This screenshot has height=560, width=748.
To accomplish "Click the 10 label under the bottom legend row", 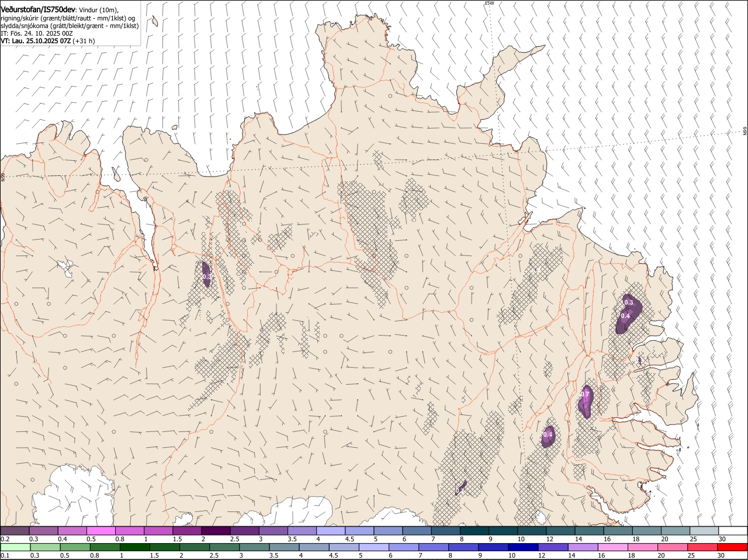I will coord(511,556).
